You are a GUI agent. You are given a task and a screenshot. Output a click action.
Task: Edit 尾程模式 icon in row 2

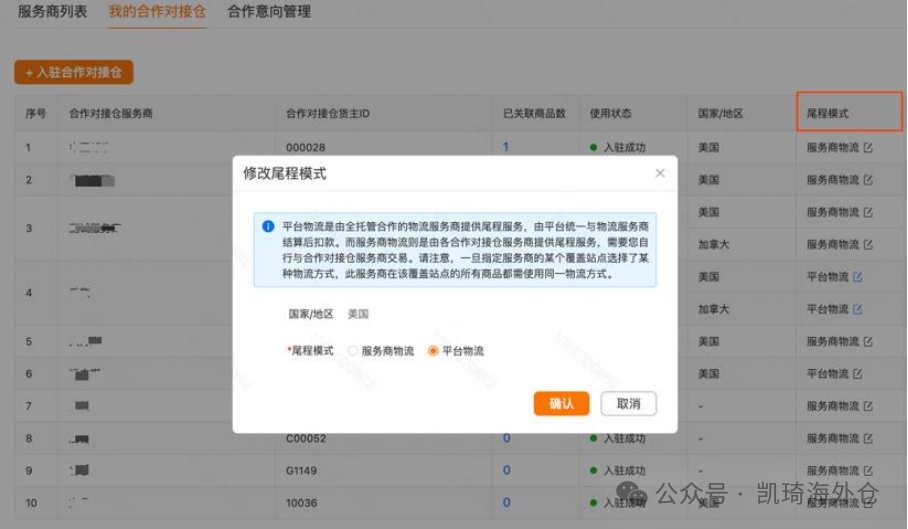pos(867,180)
